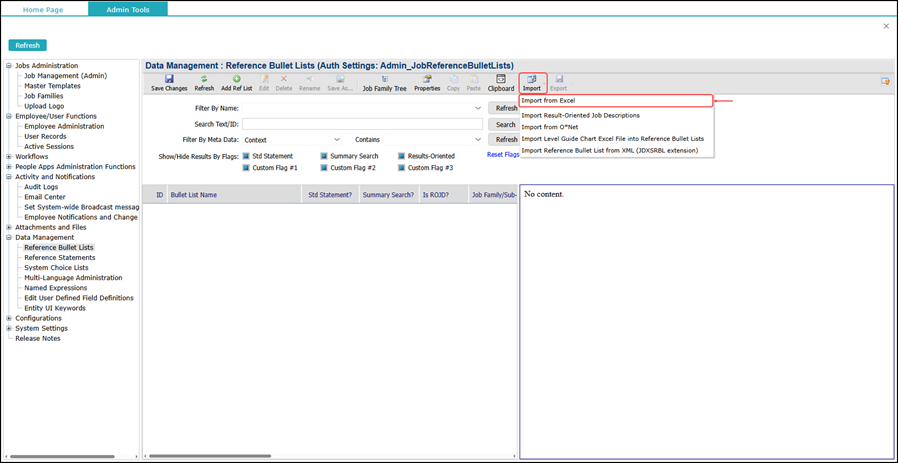Sort by the Is ROJD? column header

pyautogui.click(x=443, y=195)
